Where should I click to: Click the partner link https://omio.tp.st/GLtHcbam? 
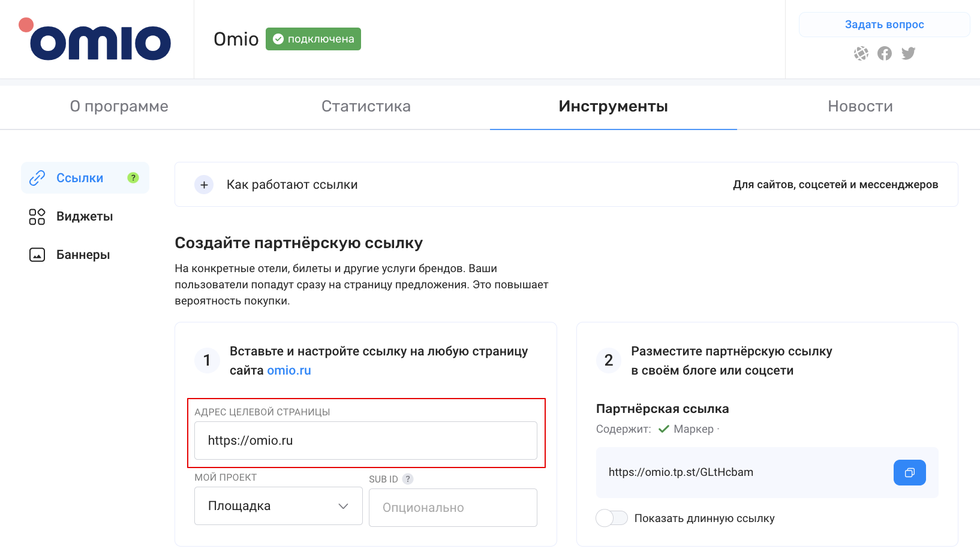681,472
